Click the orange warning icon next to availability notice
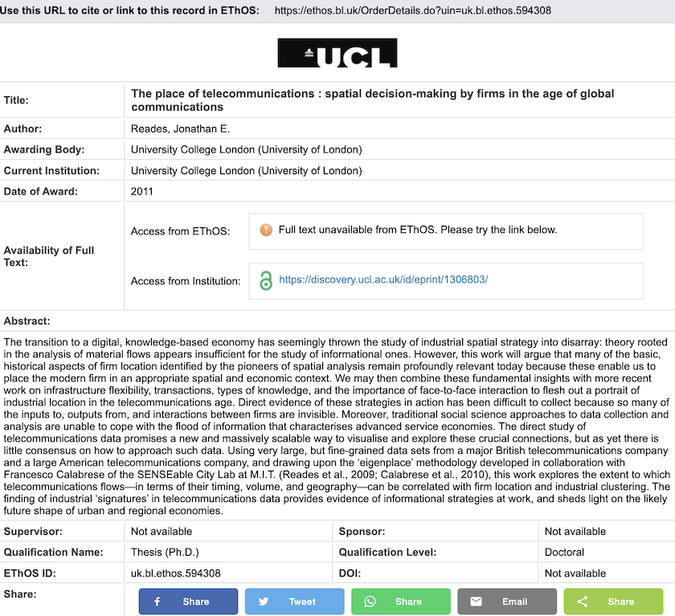This screenshot has width=675, height=616. 265,231
